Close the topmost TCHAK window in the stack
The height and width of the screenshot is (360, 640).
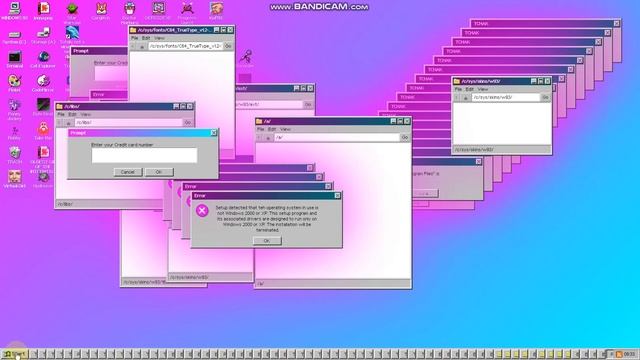click(x=616, y=24)
